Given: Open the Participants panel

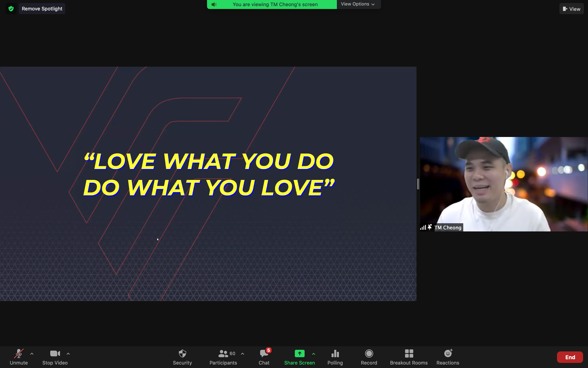Looking at the screenshot, I should [x=223, y=357].
